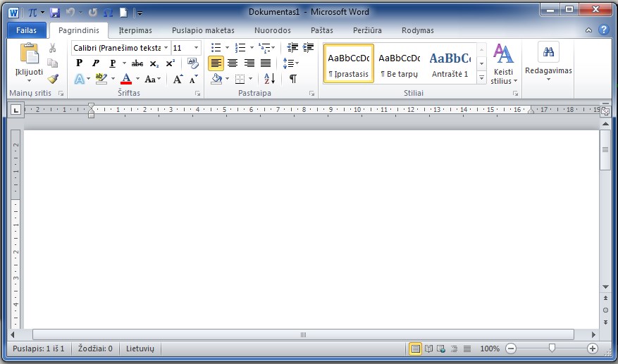Apply the Antraštė 1 style
618x364 pixels.
click(x=450, y=63)
